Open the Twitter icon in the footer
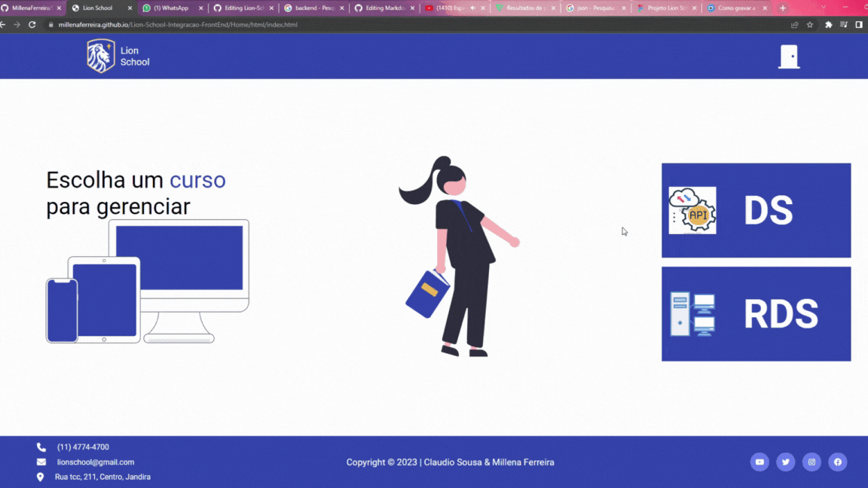 coord(786,462)
